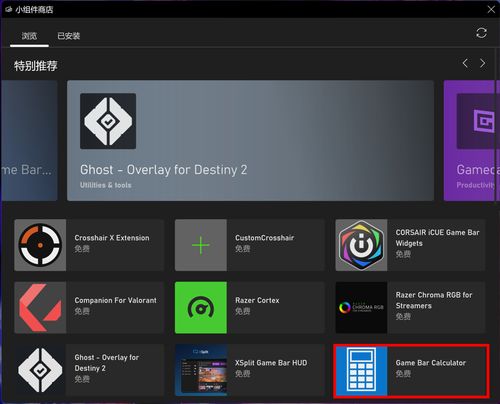
Task: Go to next featured item arrow
Action: coord(482,63)
